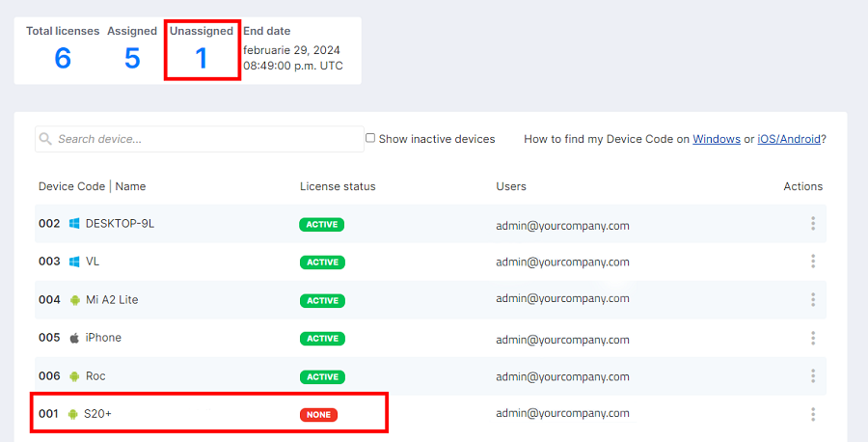
Task: Open three-dot menu for iPhone row
Action: tap(813, 338)
